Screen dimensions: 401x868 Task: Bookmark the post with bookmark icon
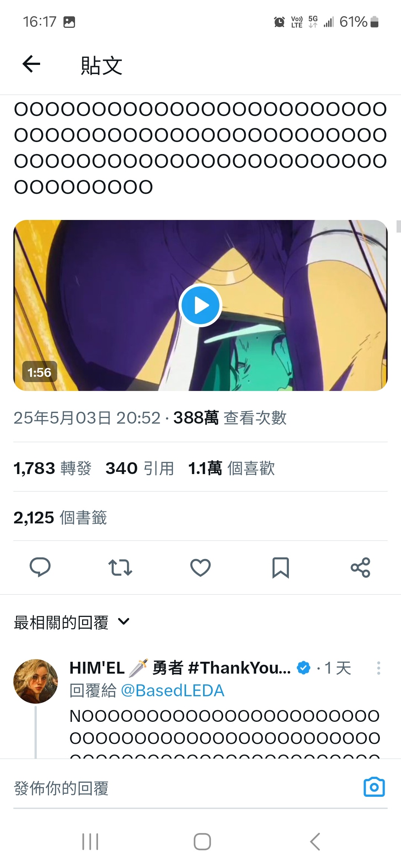click(281, 568)
